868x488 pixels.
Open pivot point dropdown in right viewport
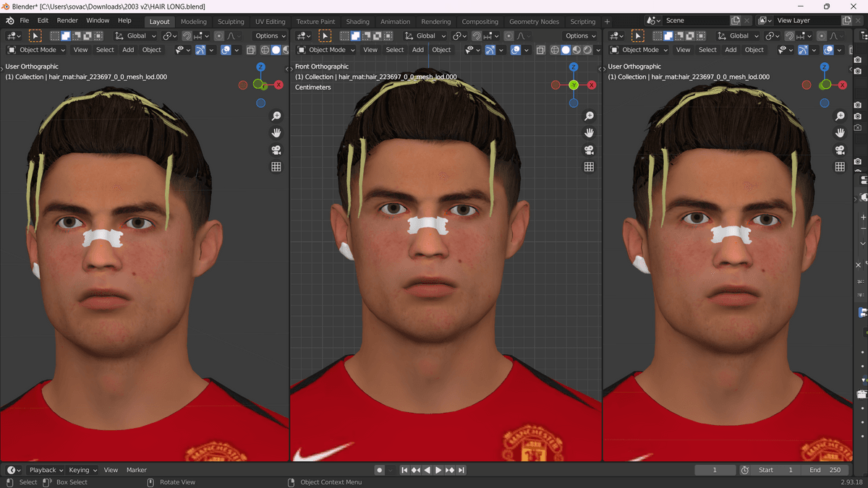pos(773,35)
